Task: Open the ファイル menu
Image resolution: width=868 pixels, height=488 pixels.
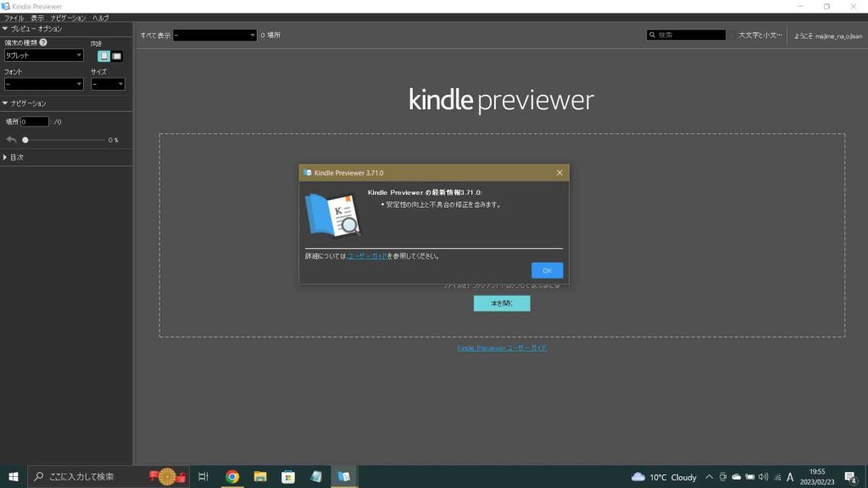Action: (x=14, y=19)
